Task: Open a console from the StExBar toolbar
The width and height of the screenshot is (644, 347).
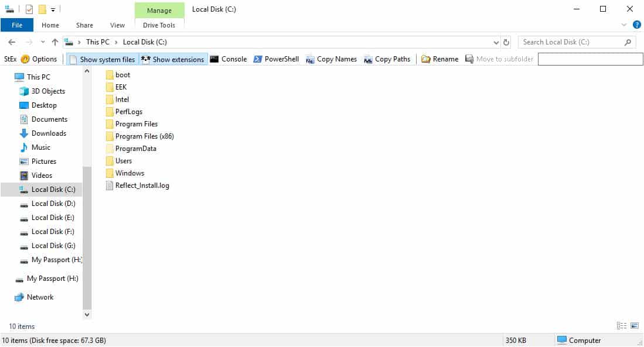Action: (229, 59)
